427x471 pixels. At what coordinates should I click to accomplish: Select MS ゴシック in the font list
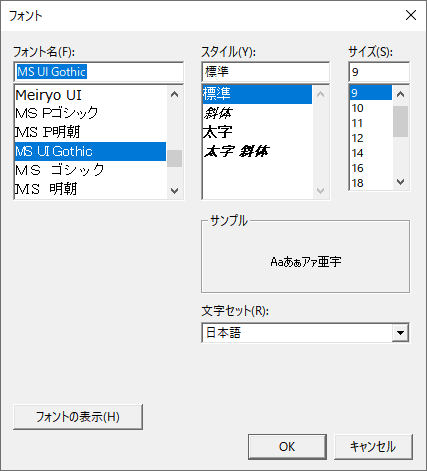(90, 170)
